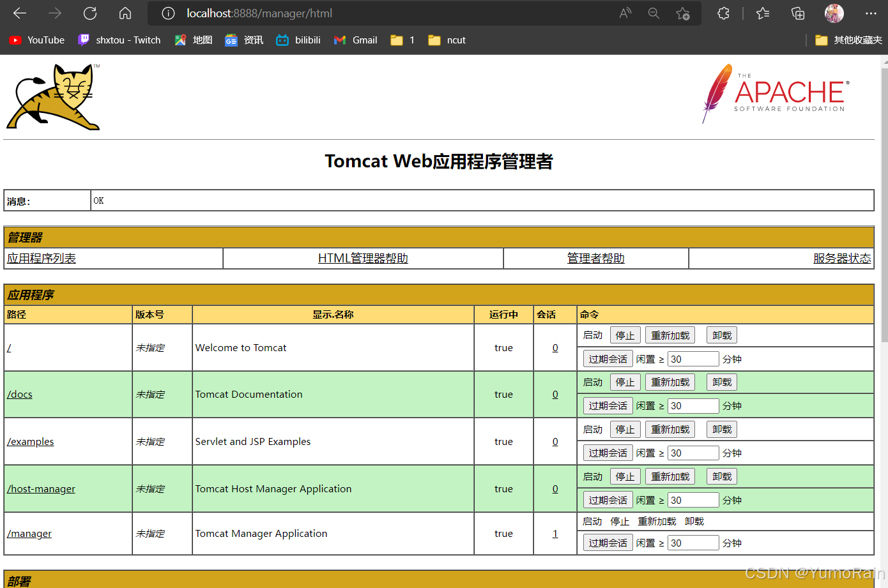Open the 其他收藏夹 folder
Image resolution: width=888 pixels, height=588 pixels.
click(x=849, y=40)
